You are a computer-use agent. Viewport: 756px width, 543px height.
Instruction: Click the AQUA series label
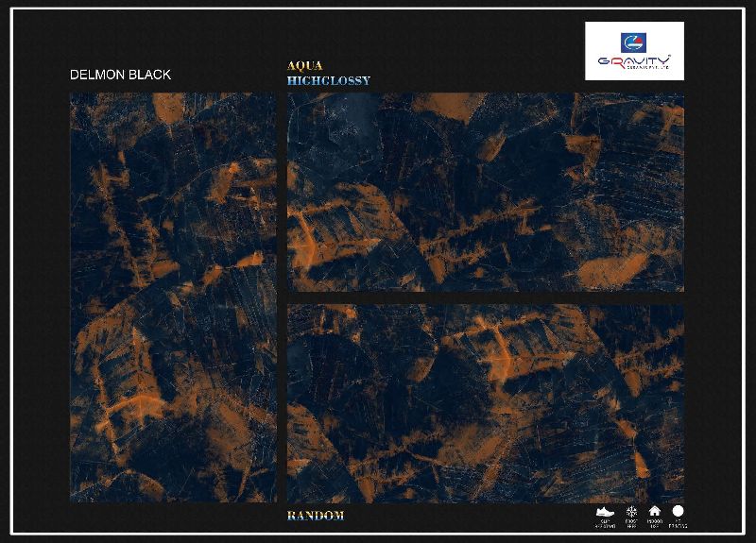pos(304,66)
